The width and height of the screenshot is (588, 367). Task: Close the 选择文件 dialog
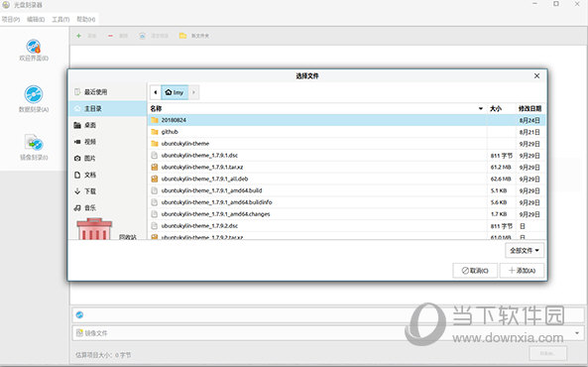point(536,75)
